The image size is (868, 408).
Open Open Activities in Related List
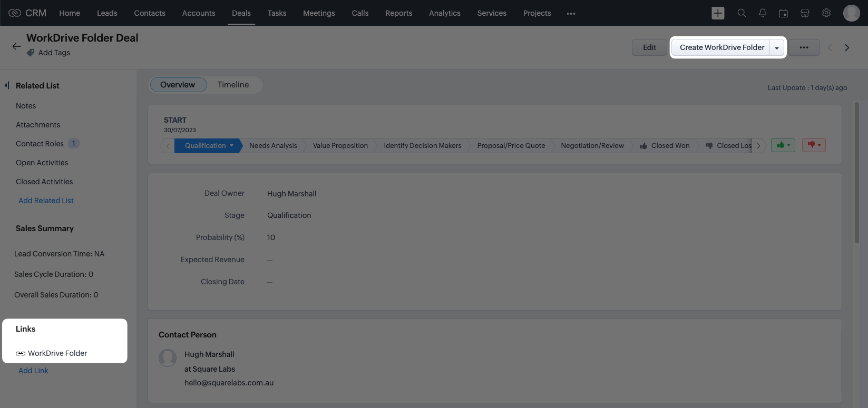pyautogui.click(x=42, y=163)
